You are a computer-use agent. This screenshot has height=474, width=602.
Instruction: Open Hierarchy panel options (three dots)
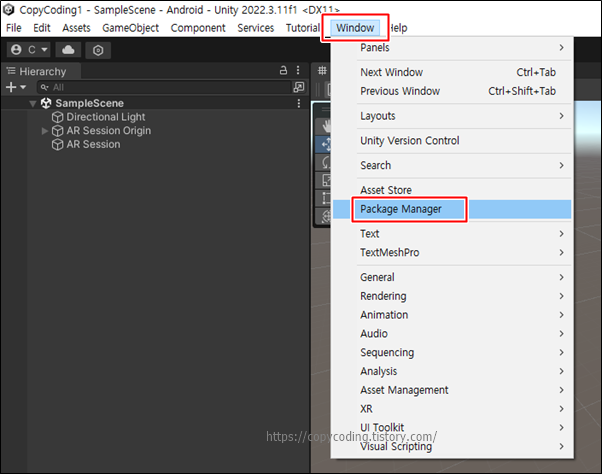coord(298,70)
